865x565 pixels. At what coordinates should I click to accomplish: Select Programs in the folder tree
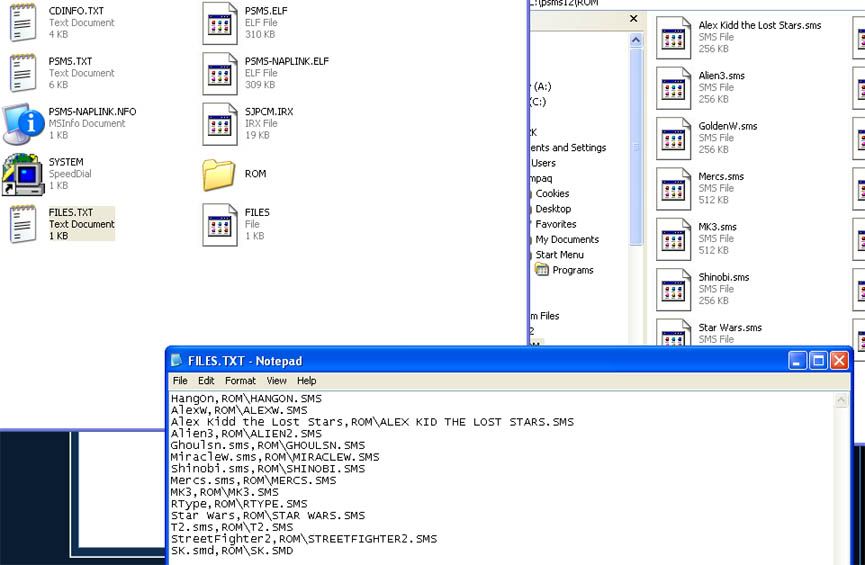click(573, 270)
